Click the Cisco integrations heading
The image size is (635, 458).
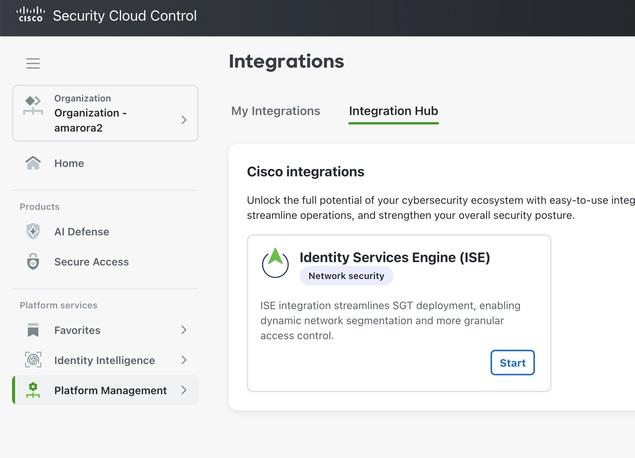tap(306, 172)
